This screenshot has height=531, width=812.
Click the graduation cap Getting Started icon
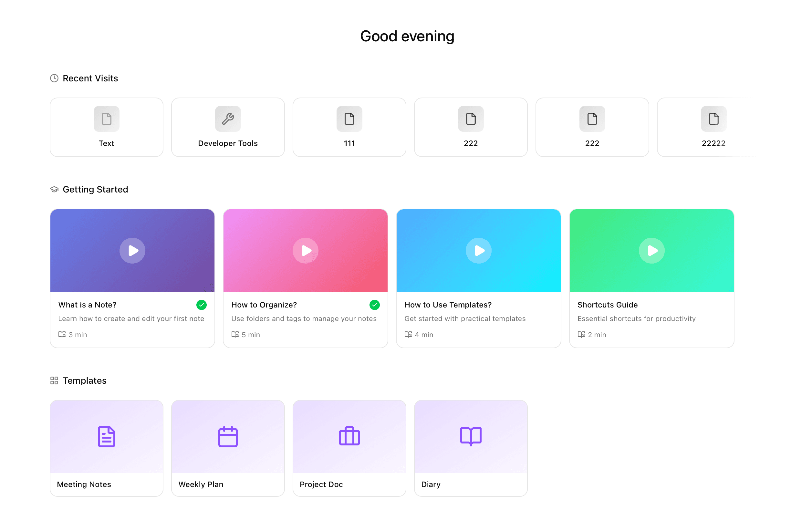pos(54,189)
